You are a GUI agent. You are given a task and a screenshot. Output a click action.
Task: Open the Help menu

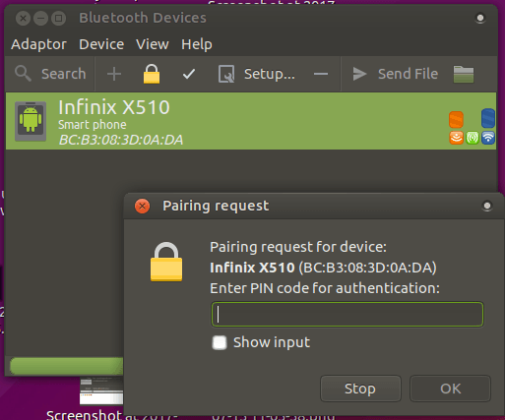point(197,44)
